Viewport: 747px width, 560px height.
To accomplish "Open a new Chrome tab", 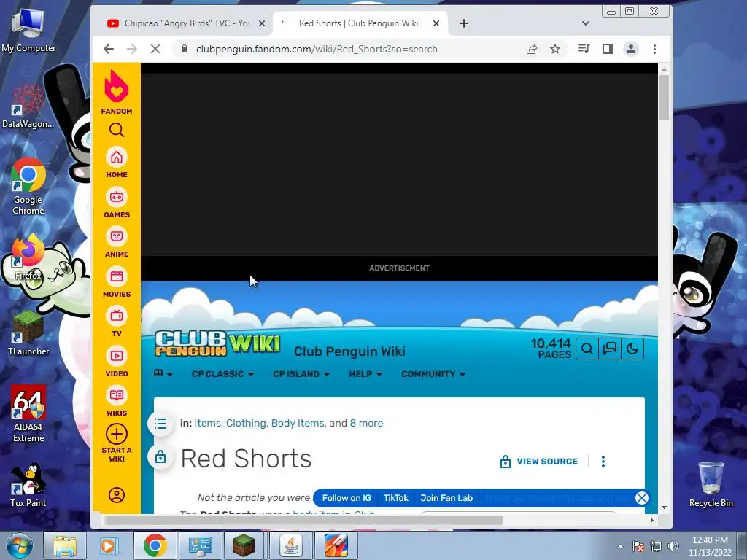I will pos(463,23).
